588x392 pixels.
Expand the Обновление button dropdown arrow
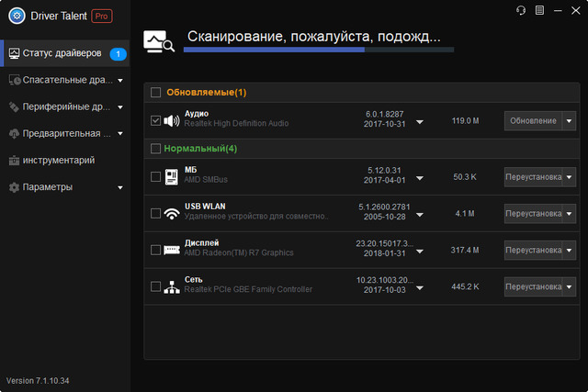click(569, 121)
